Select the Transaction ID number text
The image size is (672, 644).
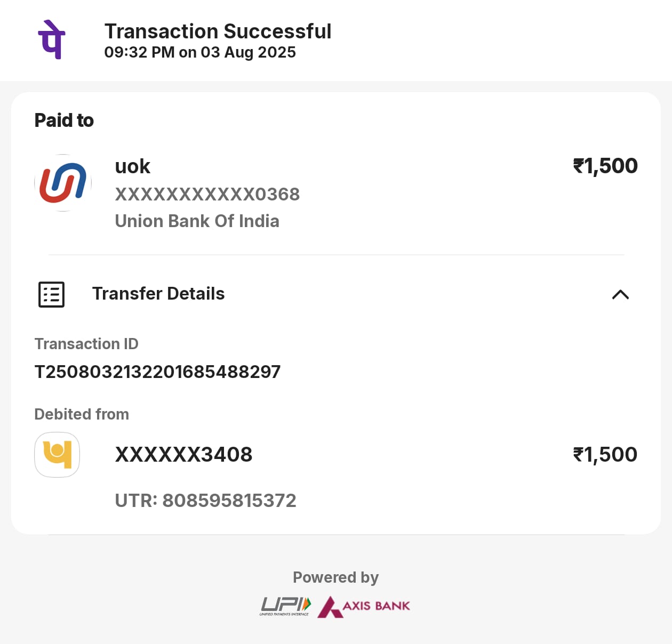[x=157, y=372]
